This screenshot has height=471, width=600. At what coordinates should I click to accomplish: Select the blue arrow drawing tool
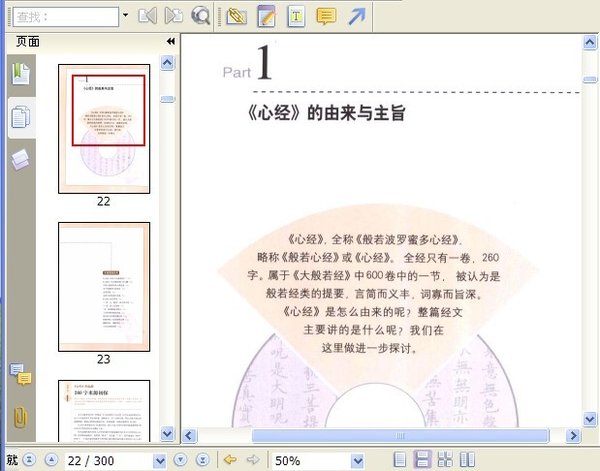pos(356,16)
